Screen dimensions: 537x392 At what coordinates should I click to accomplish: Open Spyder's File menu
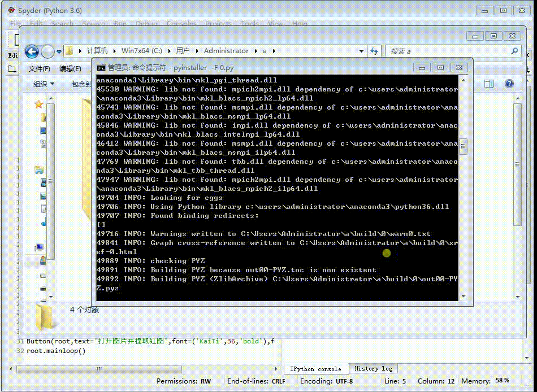pyautogui.click(x=15, y=24)
